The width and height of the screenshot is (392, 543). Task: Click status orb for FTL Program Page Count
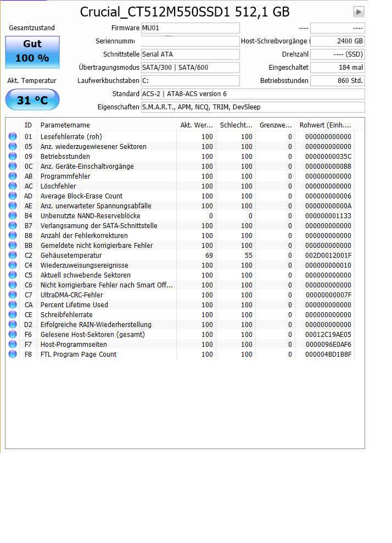click(13, 354)
